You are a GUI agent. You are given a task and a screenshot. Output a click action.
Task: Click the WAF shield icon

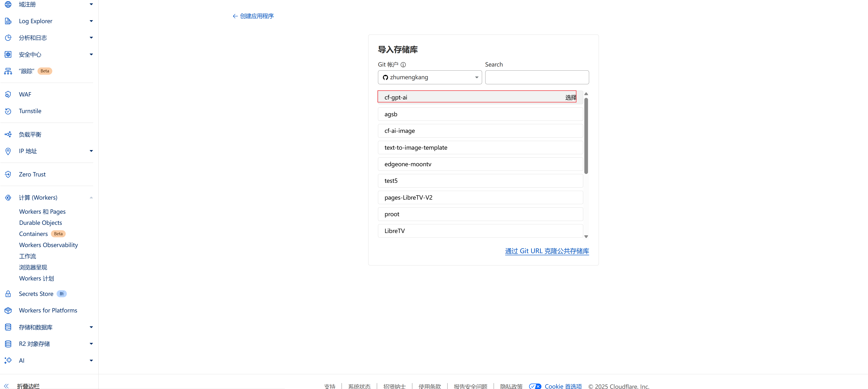coord(8,95)
